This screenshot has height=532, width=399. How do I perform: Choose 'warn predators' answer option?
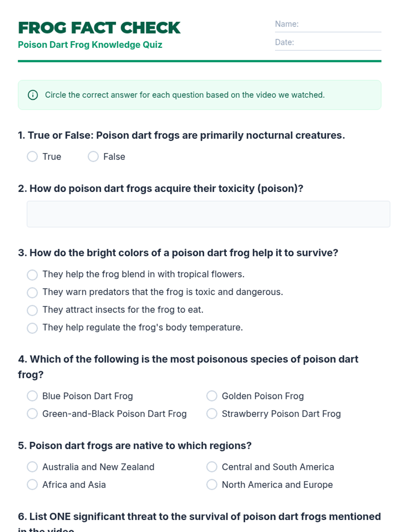[x=32, y=292]
